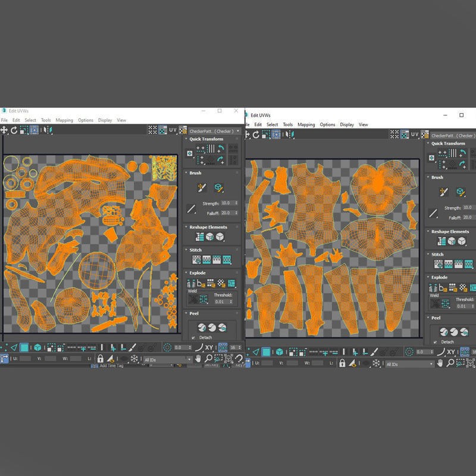
Task: Collapse Quick Transform rollout in left window
Action: tap(206, 139)
